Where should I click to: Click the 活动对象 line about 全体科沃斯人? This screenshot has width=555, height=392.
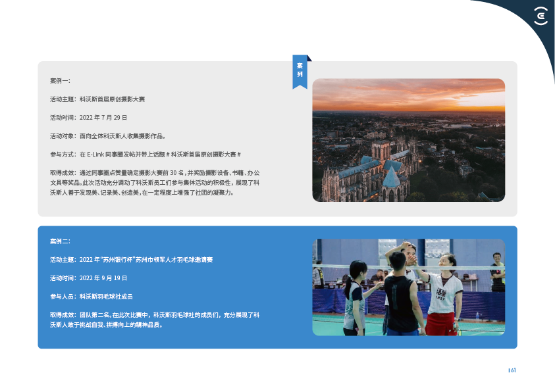coord(107,136)
